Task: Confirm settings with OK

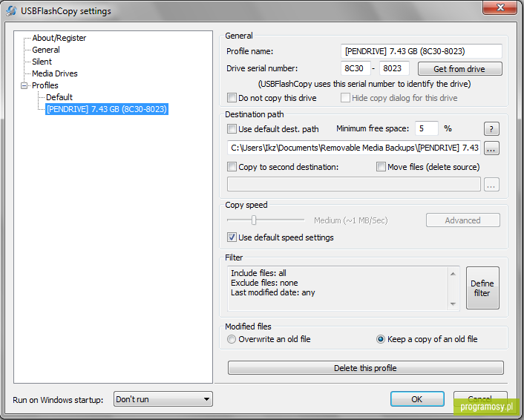Action: 417,399
